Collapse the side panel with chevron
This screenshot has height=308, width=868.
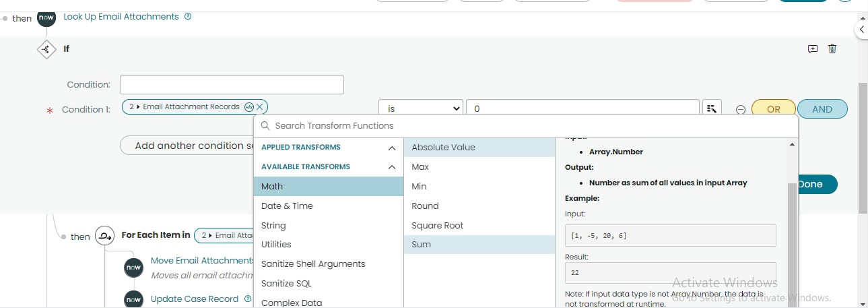(861, 30)
